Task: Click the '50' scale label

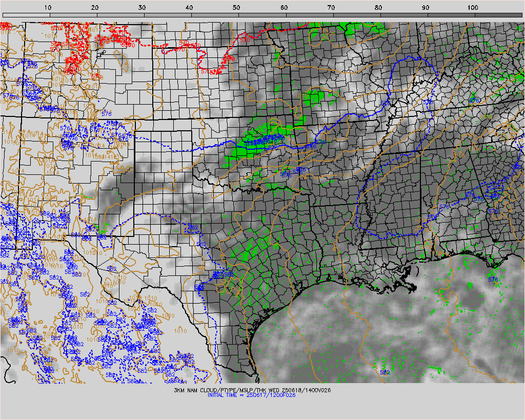Action: point(236,8)
